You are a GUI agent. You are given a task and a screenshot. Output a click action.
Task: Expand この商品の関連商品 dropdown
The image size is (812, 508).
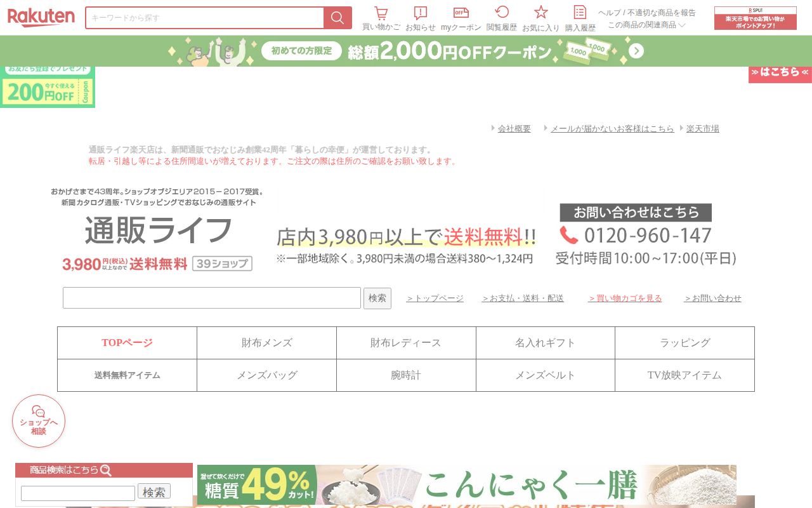pyautogui.click(x=646, y=25)
